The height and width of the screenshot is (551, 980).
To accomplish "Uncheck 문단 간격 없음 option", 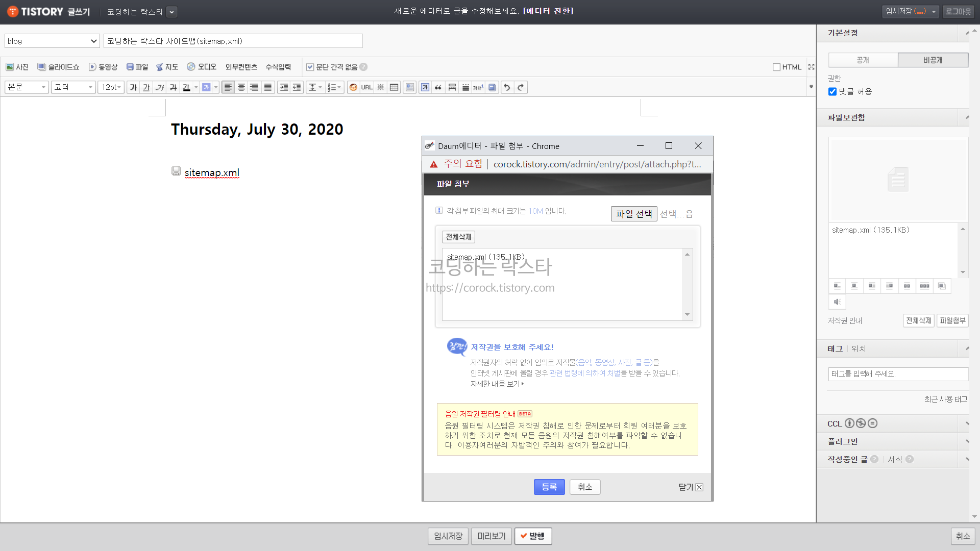I will click(x=310, y=67).
